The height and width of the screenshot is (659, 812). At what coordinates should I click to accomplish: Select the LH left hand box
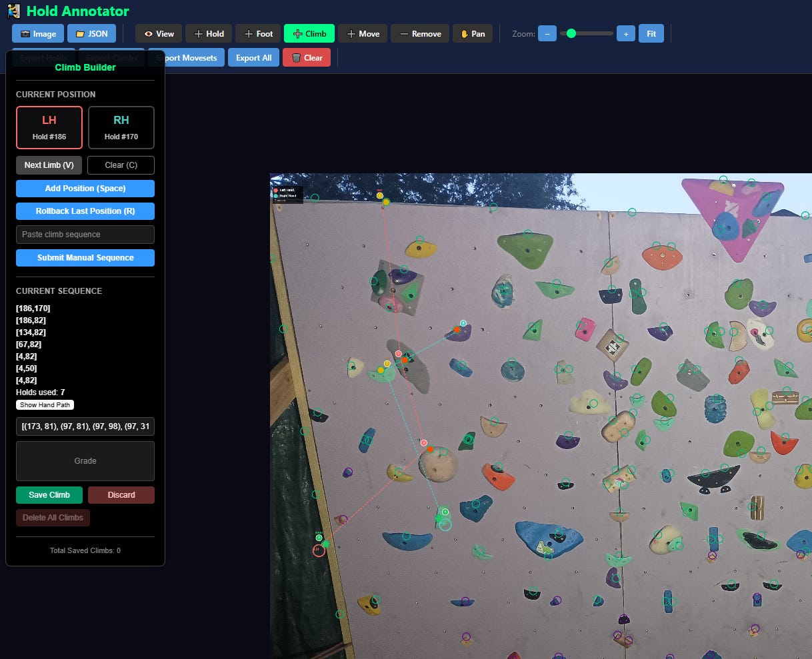(x=49, y=127)
